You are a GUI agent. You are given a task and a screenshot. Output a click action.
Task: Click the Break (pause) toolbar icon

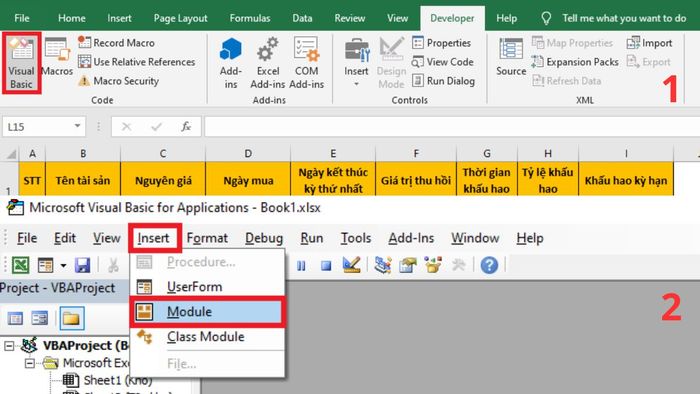click(301, 265)
